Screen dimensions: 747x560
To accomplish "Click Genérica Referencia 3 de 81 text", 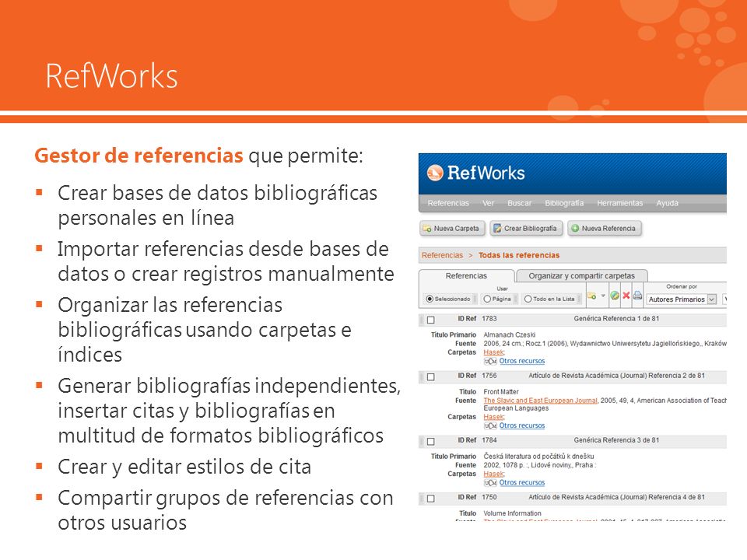I will click(616, 440).
